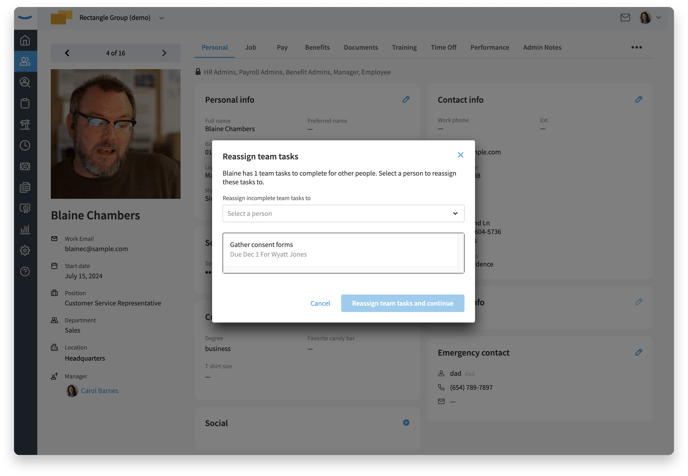Image resolution: width=688 pixels, height=476 pixels.
Task: Open the bar chart reports sidebar icon
Action: pos(25,230)
